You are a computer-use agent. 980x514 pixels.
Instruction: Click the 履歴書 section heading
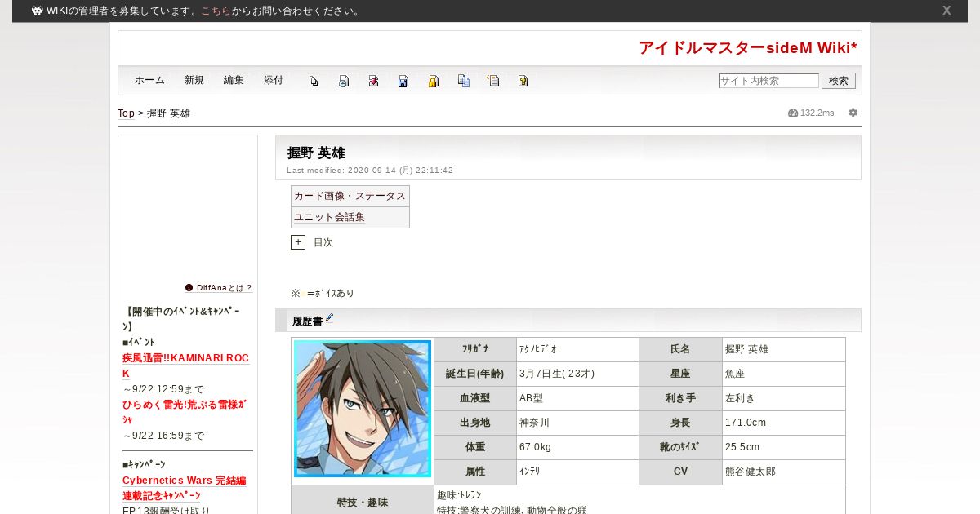[x=307, y=321]
